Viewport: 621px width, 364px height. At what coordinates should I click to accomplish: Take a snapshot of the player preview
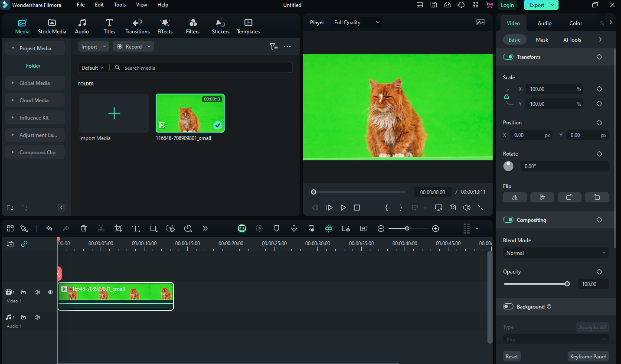452,208
